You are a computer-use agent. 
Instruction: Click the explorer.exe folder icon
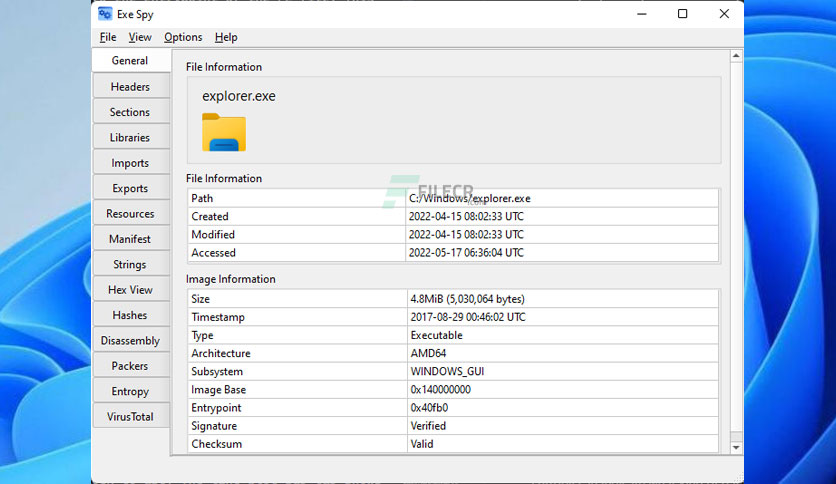224,132
